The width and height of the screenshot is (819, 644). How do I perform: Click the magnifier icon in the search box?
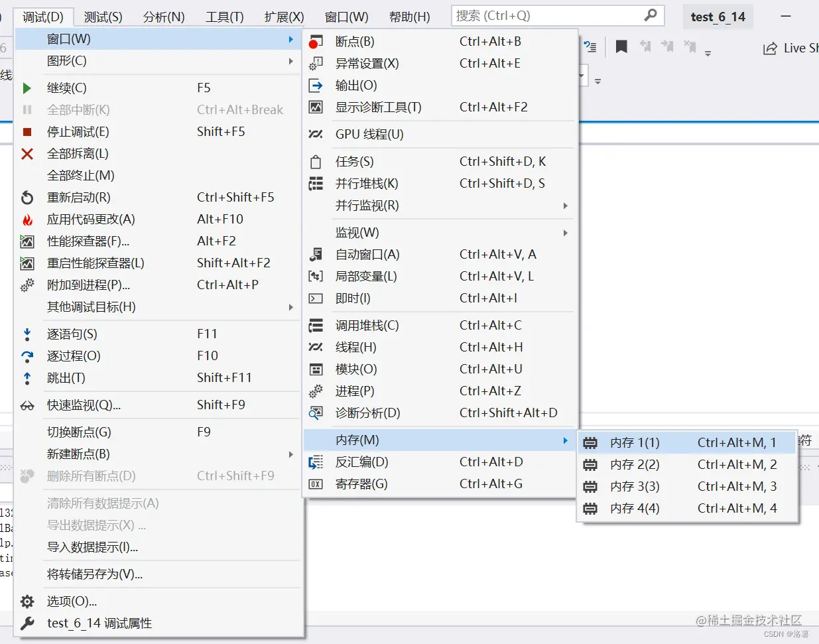pyautogui.click(x=651, y=15)
